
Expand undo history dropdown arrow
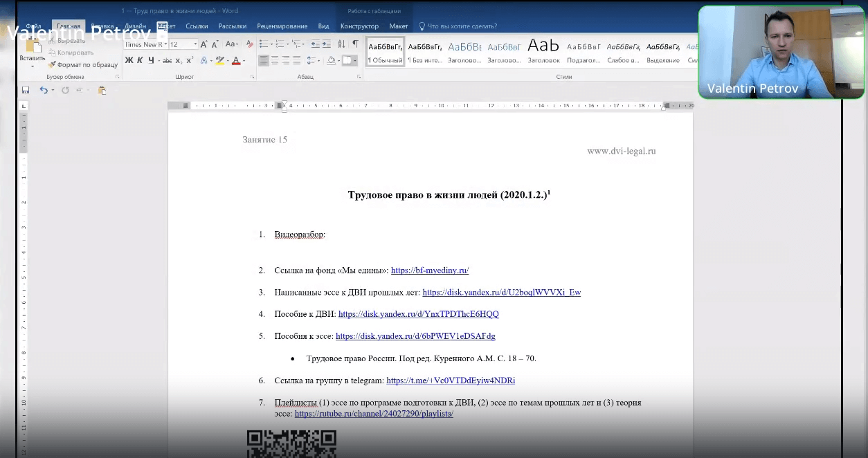point(53,90)
